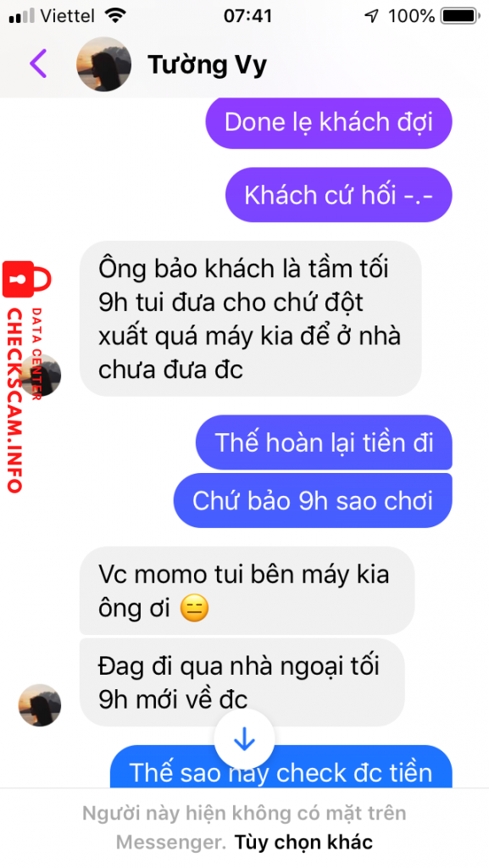489x868 pixels.
Task: Open the Tùy chọn khác options link
Action: 303,842
